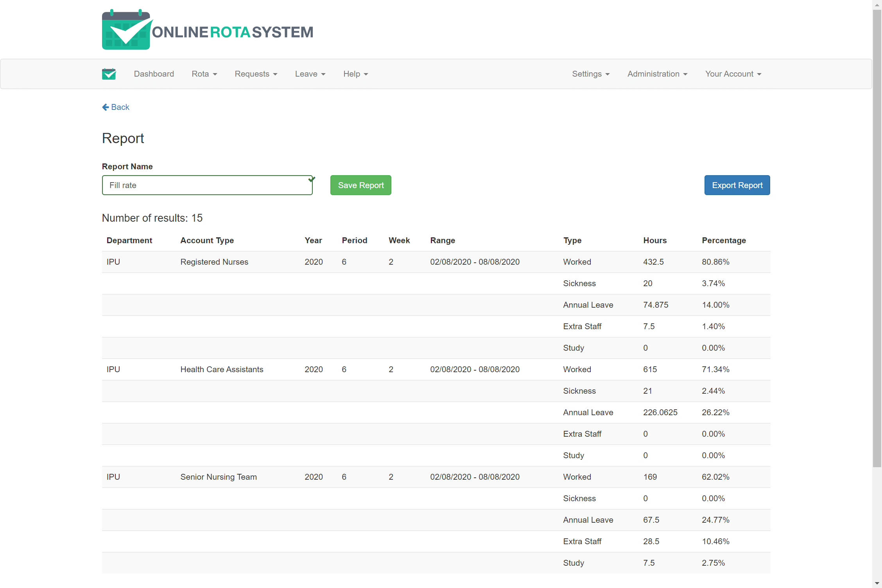This screenshot has width=882, height=588.
Task: Select the Health Care Assistants cell
Action: [x=222, y=369]
